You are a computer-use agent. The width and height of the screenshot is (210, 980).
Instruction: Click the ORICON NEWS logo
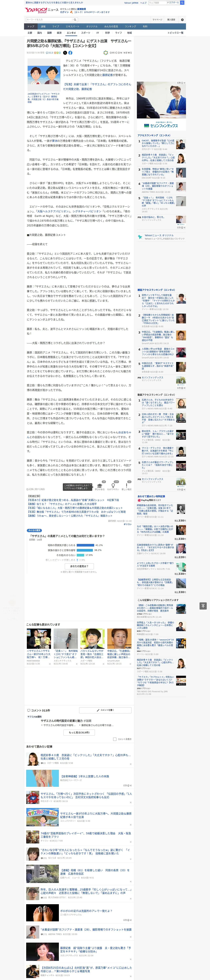point(117,53)
